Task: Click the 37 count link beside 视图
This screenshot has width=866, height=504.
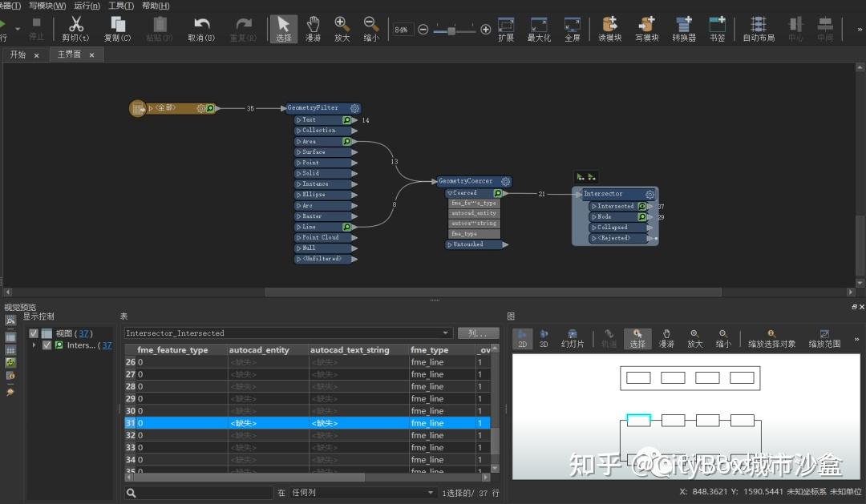Action: (x=83, y=333)
